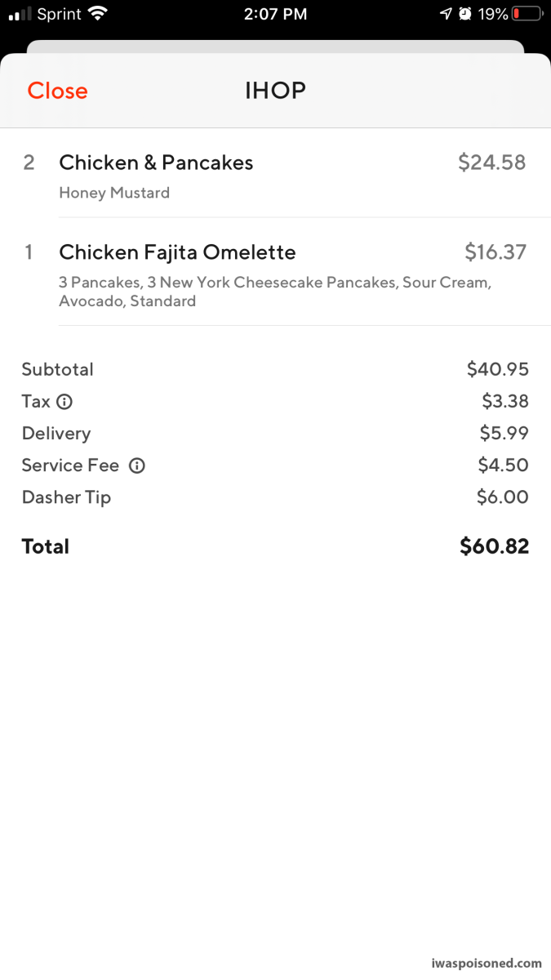551x980 pixels.
Task: Select the Chicken & Pancakes item
Action: (156, 163)
